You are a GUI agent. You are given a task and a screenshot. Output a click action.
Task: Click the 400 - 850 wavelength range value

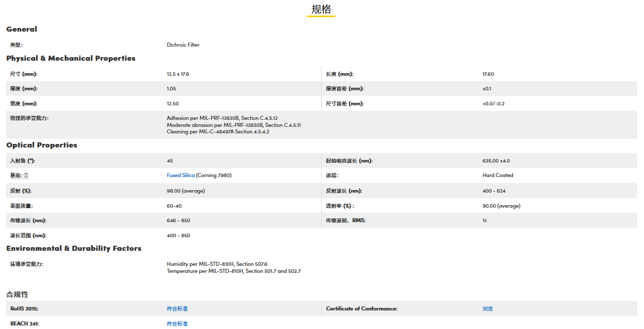tap(179, 236)
